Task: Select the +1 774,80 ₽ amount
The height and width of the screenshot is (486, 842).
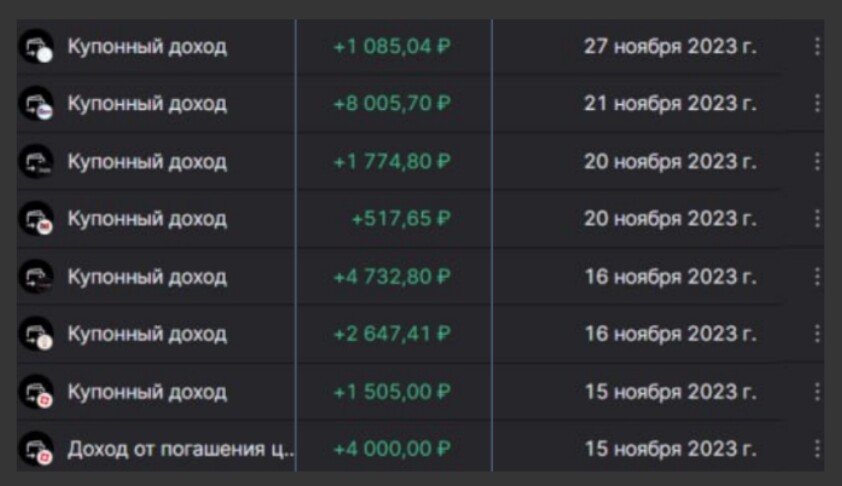Action: [392, 162]
